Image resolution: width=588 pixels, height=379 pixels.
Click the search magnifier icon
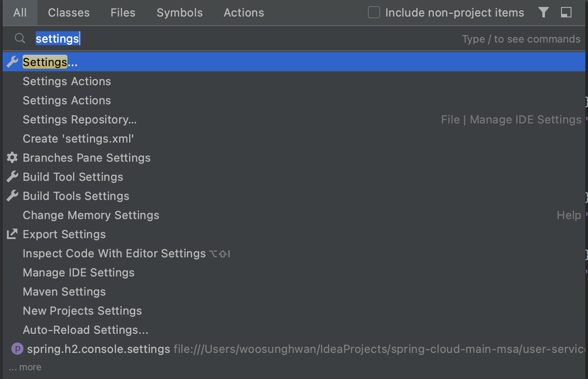(20, 39)
